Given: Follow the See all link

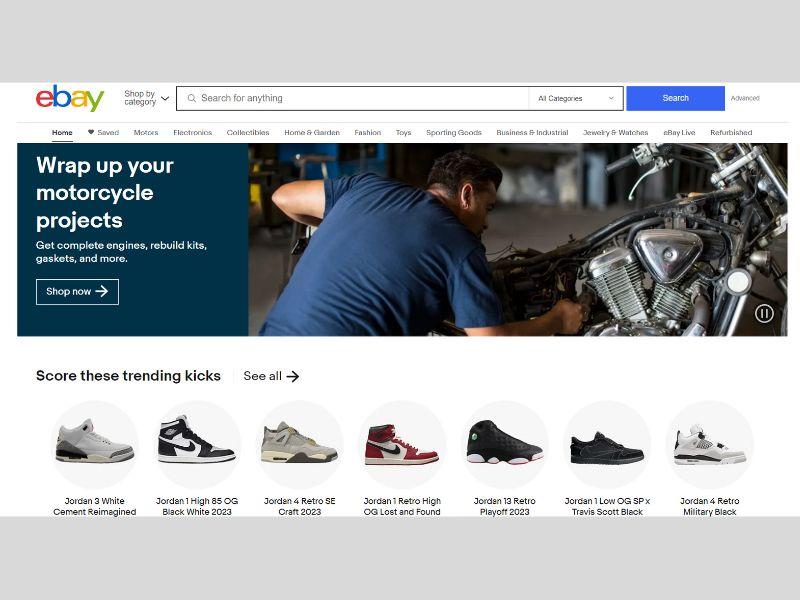Looking at the screenshot, I should point(271,376).
